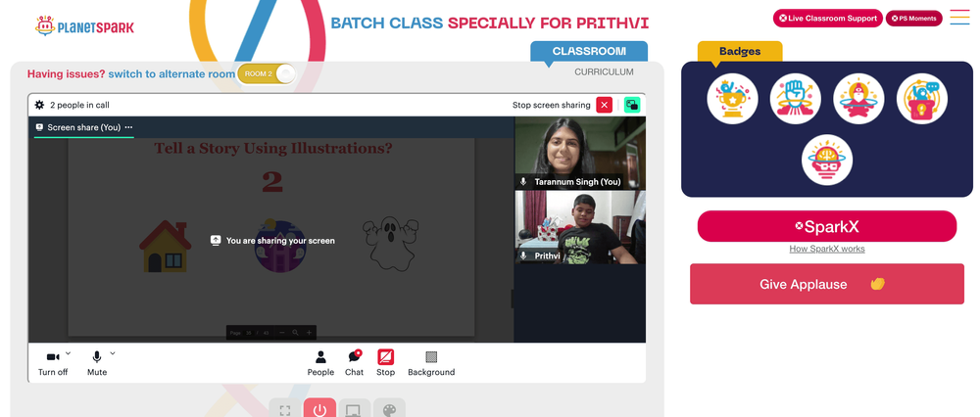Open Background effects
The image size is (980, 417).
tap(431, 363)
